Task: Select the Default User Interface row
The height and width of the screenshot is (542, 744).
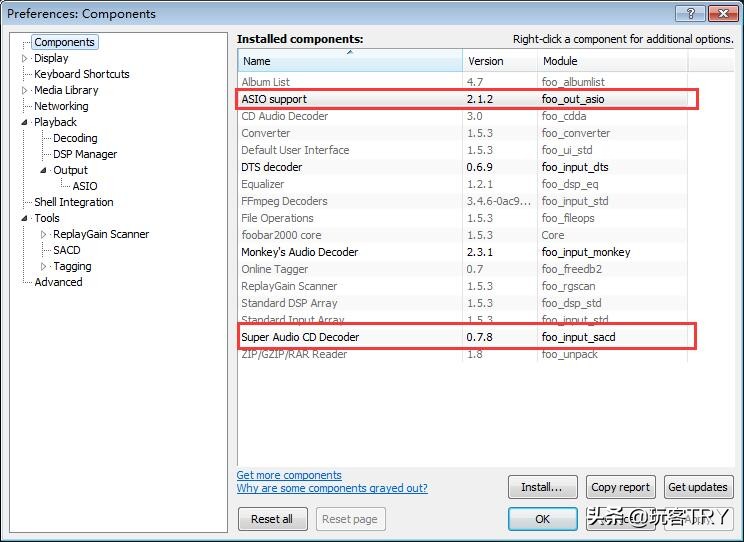Action: [463, 150]
